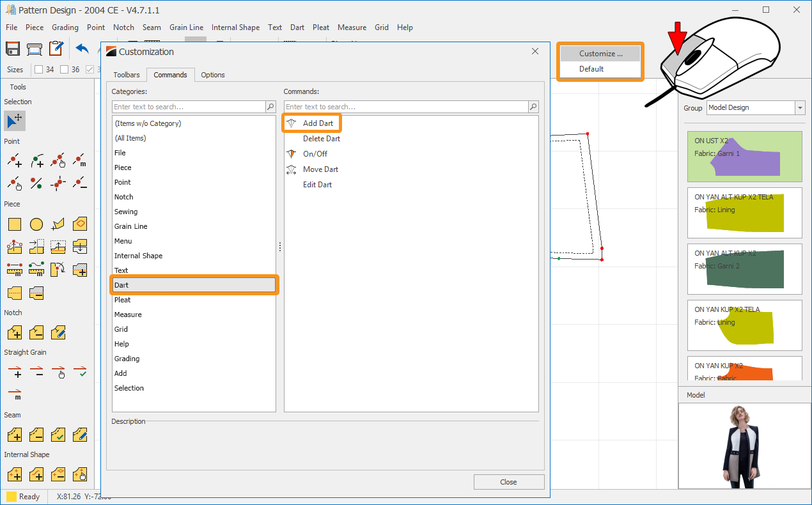Open the Group Model Design dropdown
The width and height of the screenshot is (812, 505).
799,108
